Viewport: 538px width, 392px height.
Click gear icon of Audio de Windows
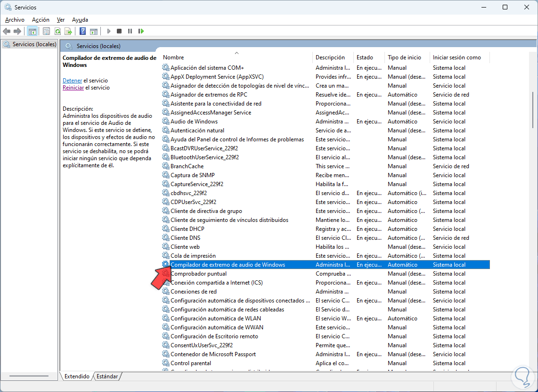click(x=166, y=121)
